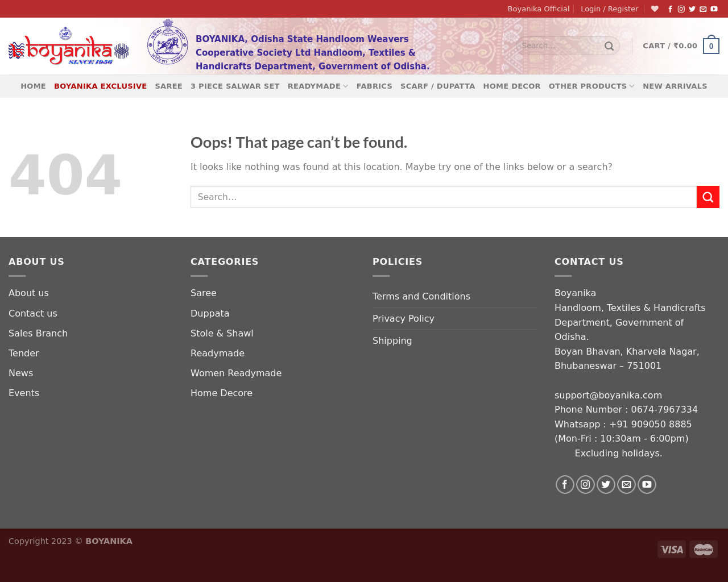Open Home Decor menu item
This screenshot has height=582, width=728.
tap(512, 86)
